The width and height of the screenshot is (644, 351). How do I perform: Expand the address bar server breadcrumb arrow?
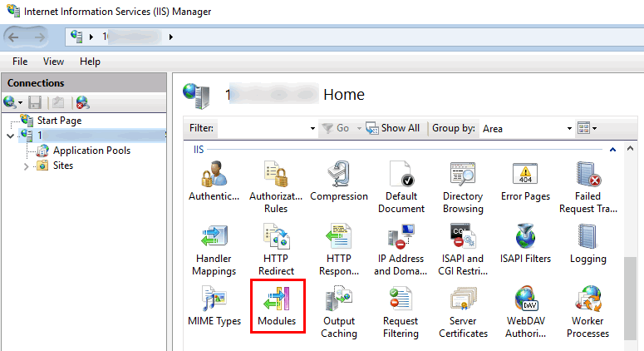pyautogui.click(x=171, y=37)
